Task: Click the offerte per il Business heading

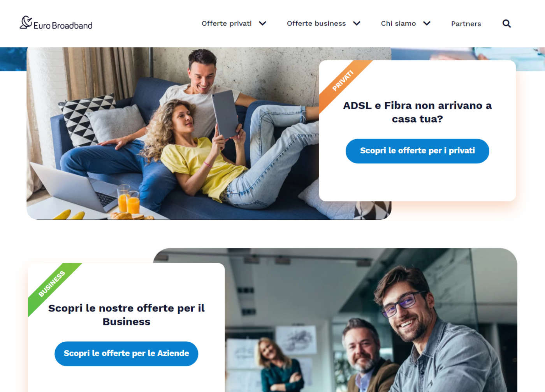Action: click(126, 315)
